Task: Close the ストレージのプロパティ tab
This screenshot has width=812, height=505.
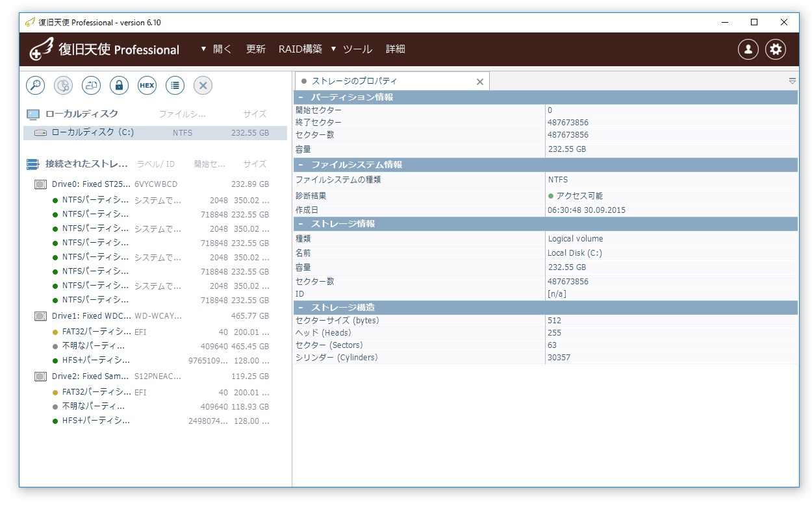Action: [x=480, y=82]
